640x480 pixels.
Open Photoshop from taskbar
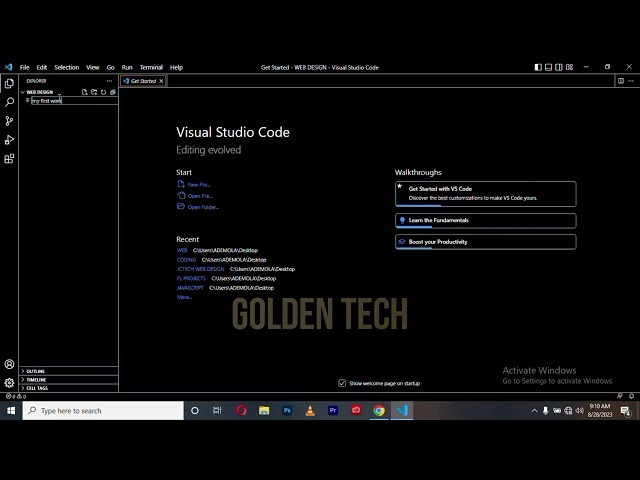287,411
